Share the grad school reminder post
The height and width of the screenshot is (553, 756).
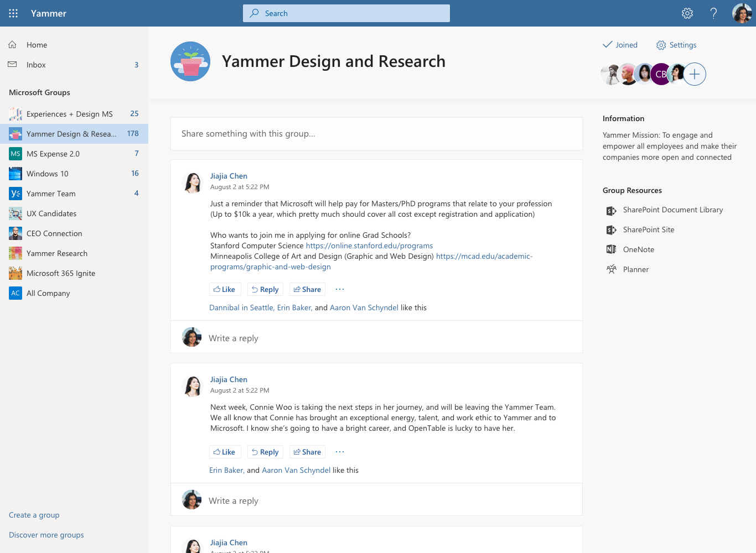[307, 289]
